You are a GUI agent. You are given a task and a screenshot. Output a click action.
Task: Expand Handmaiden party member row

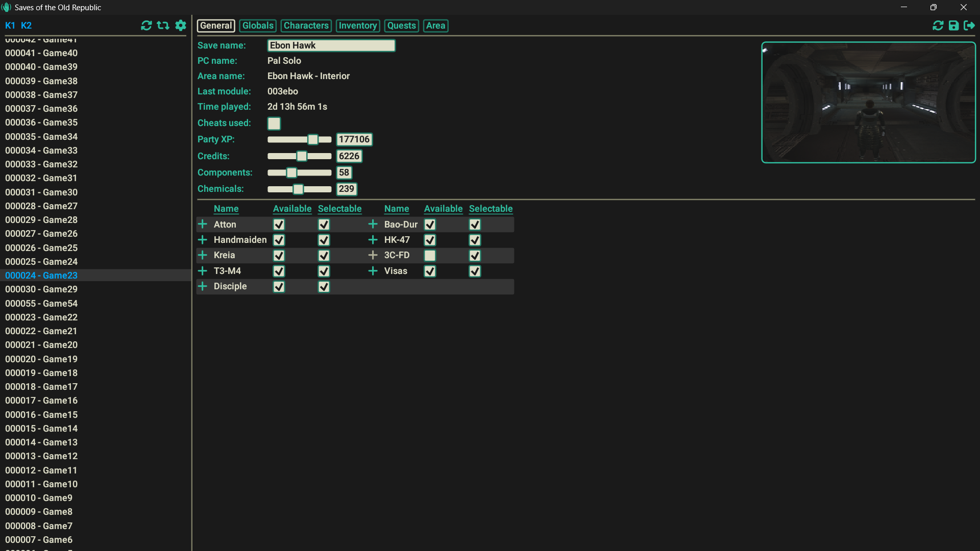coord(203,240)
